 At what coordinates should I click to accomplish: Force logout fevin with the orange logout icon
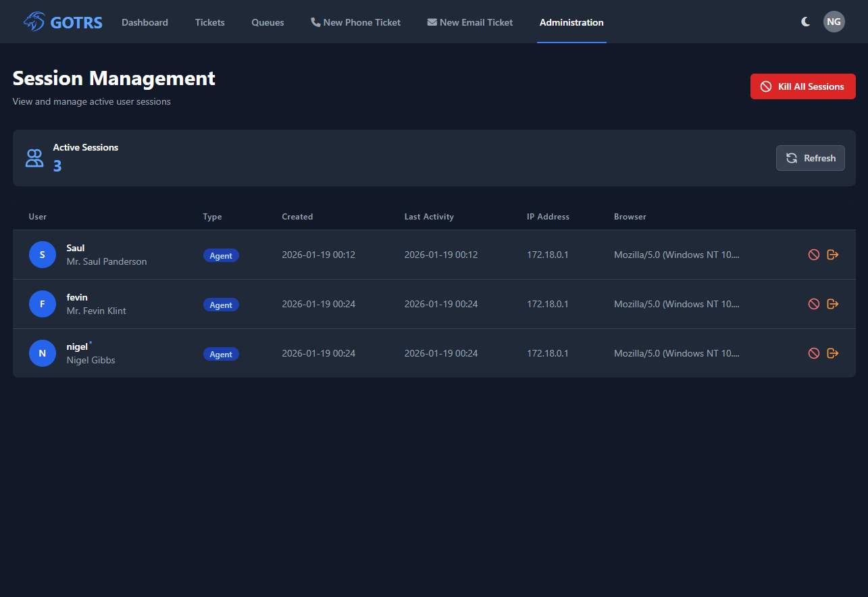pyautogui.click(x=833, y=304)
